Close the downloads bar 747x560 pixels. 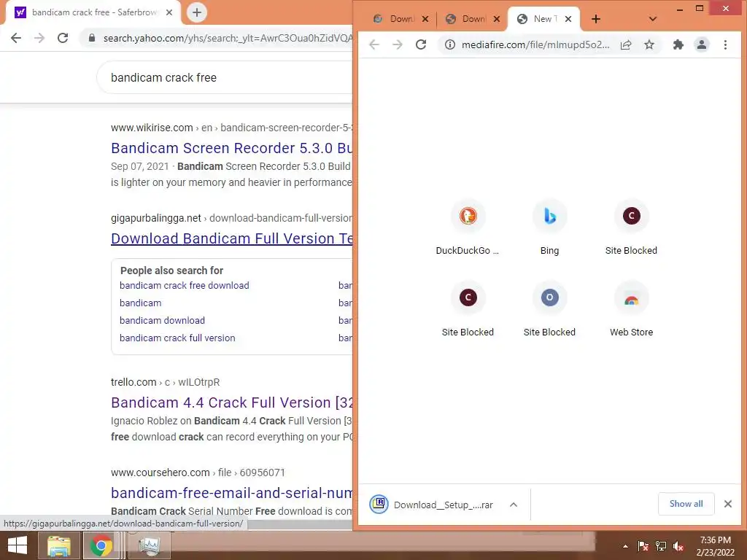(728, 504)
